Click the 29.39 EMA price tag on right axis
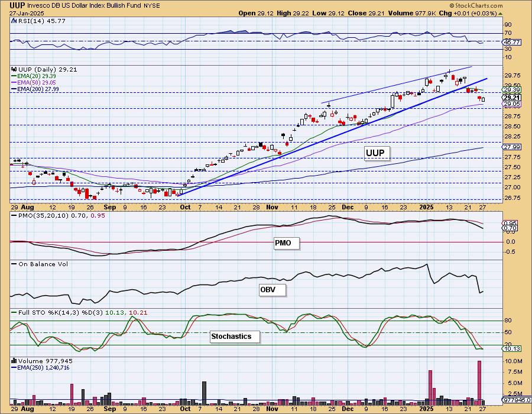Image resolution: width=532 pixels, height=414 pixels. pyautogui.click(x=512, y=89)
